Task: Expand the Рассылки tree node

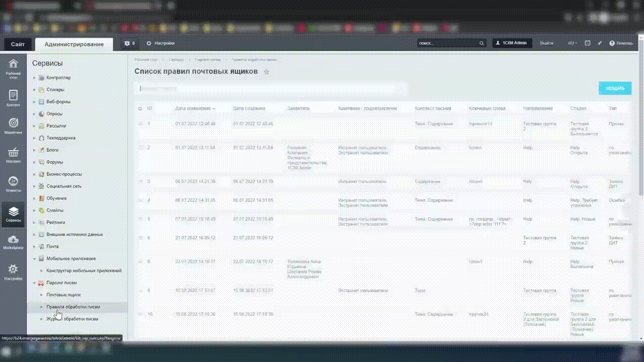Action: tap(34, 126)
